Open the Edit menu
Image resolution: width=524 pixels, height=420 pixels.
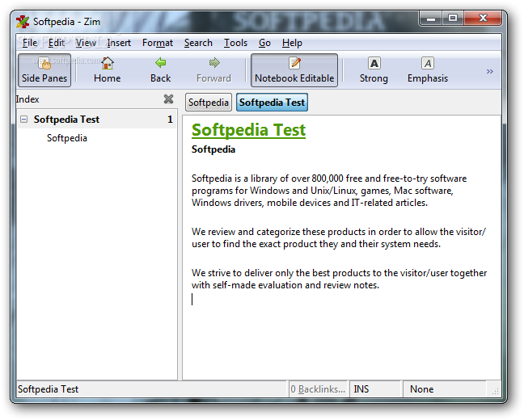click(56, 43)
